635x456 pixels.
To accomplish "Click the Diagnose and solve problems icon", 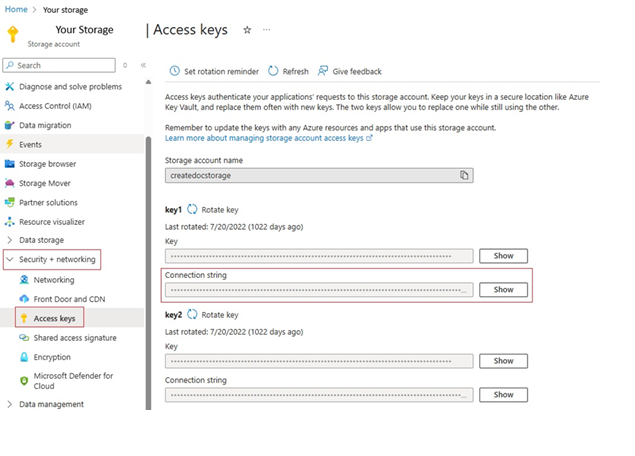I will click(9, 86).
